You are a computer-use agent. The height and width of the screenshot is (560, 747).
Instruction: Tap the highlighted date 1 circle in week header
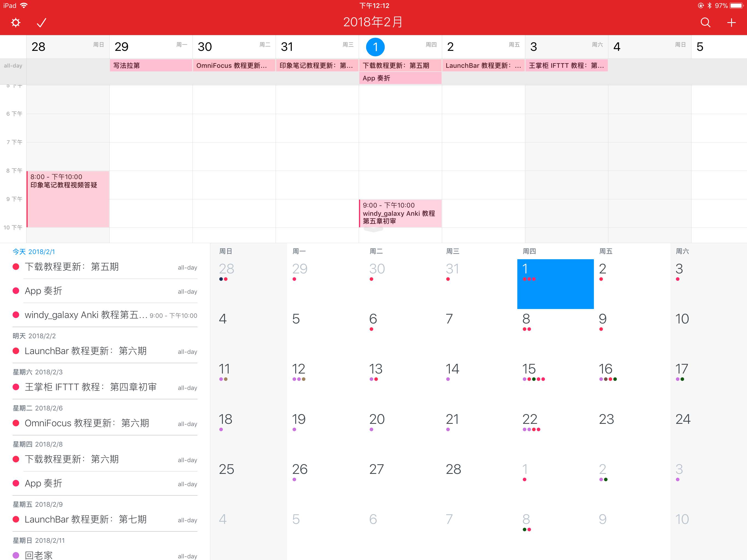point(375,47)
